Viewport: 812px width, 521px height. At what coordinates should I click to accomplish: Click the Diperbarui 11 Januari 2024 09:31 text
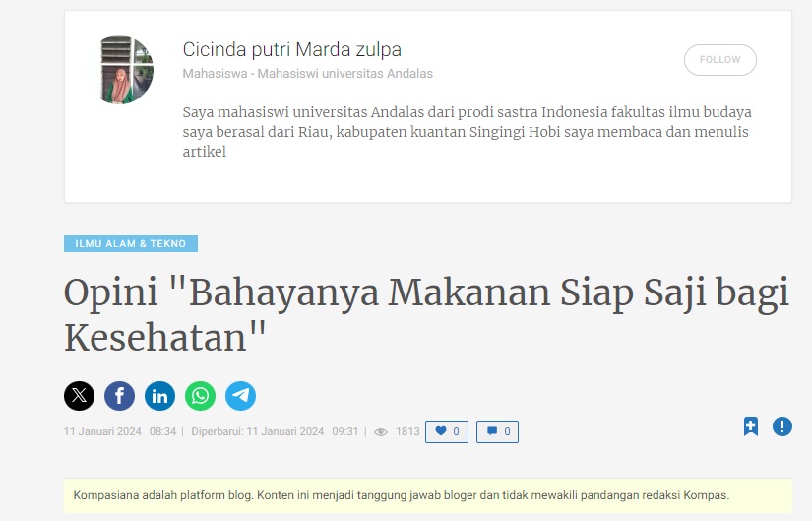pos(275,431)
